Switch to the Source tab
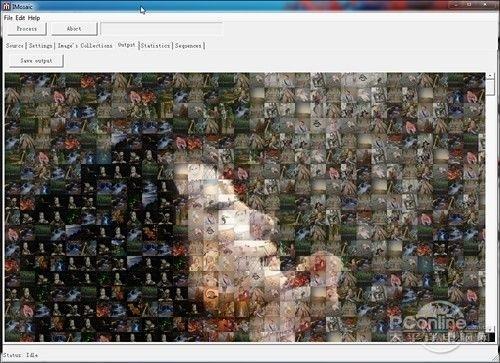This screenshot has width=500, height=363. 15,46
